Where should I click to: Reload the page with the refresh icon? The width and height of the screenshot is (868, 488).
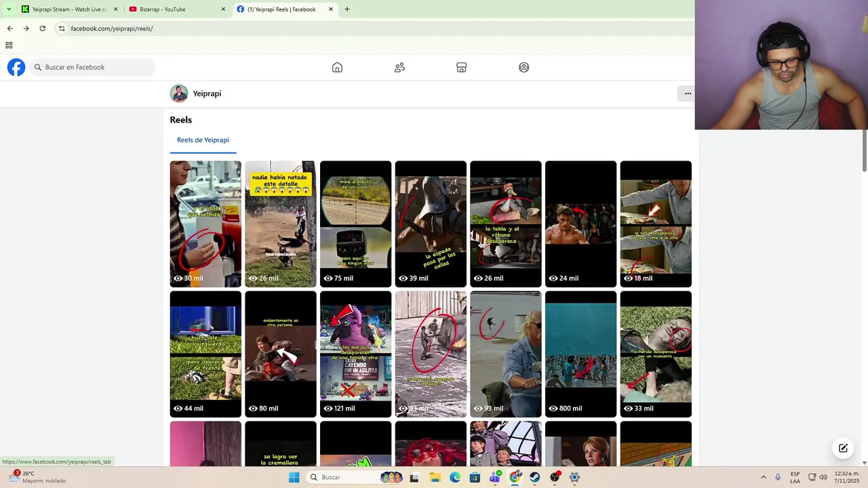tap(42, 28)
